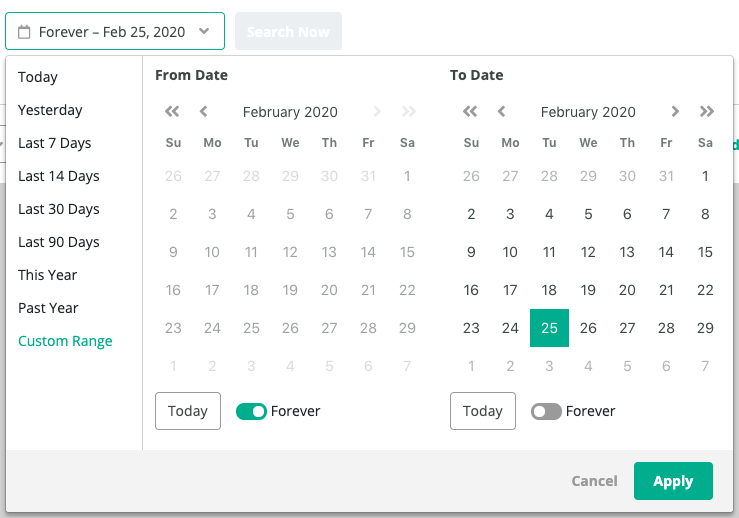This screenshot has width=739, height=518.
Task: Turn off the From Date Forever toggle
Action: [x=251, y=411]
